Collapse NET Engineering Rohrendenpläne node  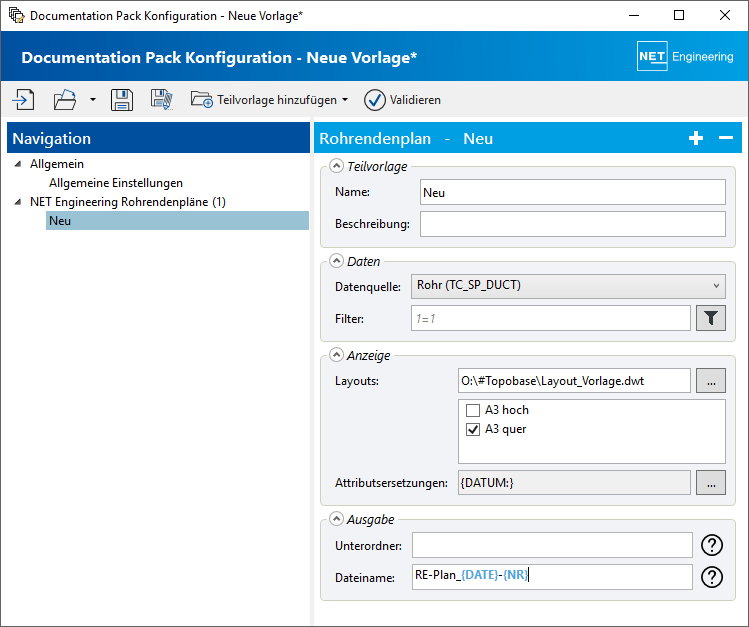point(18,202)
